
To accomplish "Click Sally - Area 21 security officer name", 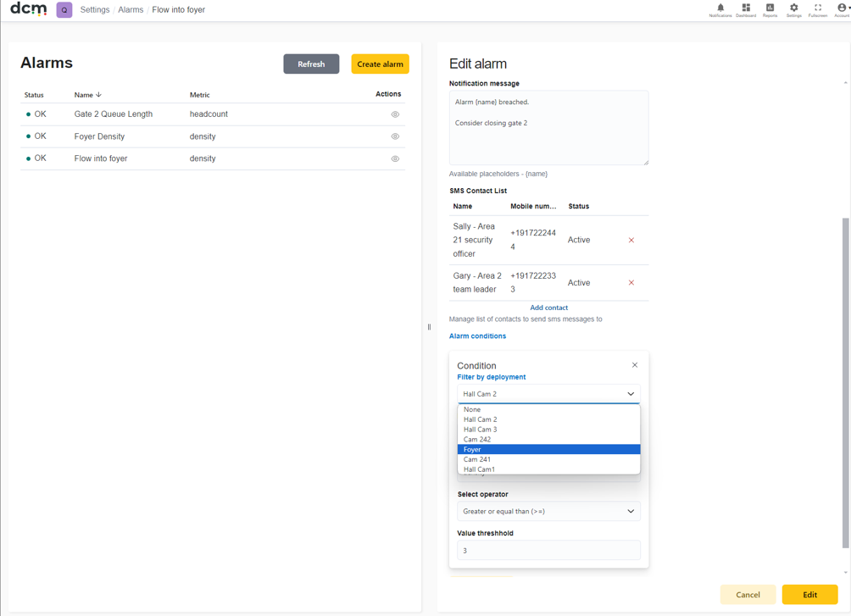I will coord(474,240).
